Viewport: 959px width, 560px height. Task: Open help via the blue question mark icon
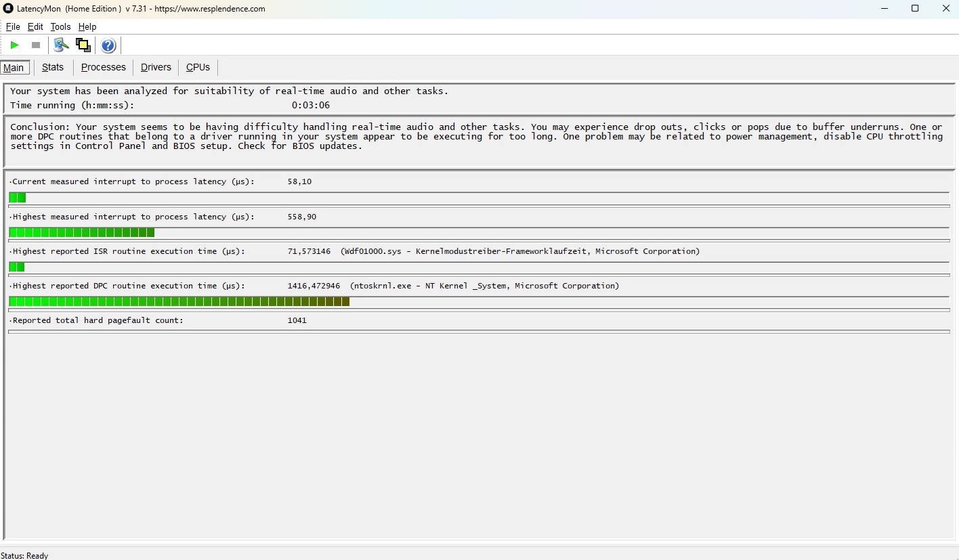coord(108,45)
